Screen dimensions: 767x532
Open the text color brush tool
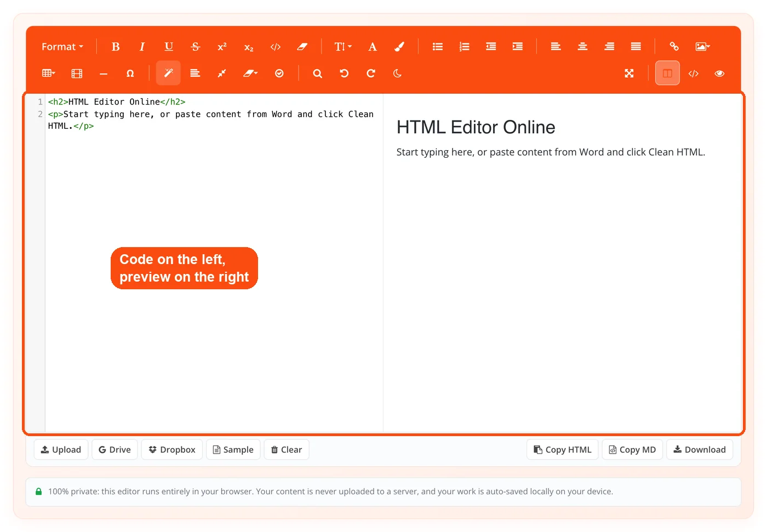(399, 47)
